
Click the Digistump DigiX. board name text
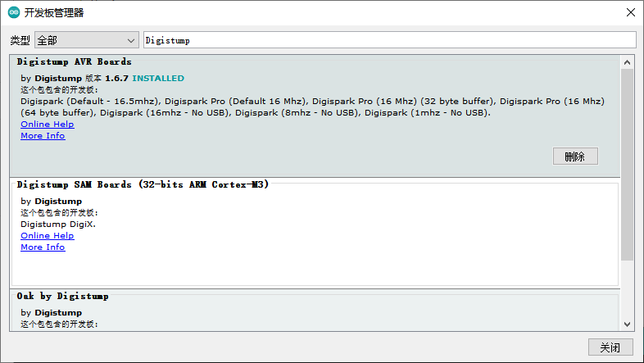pyautogui.click(x=58, y=225)
